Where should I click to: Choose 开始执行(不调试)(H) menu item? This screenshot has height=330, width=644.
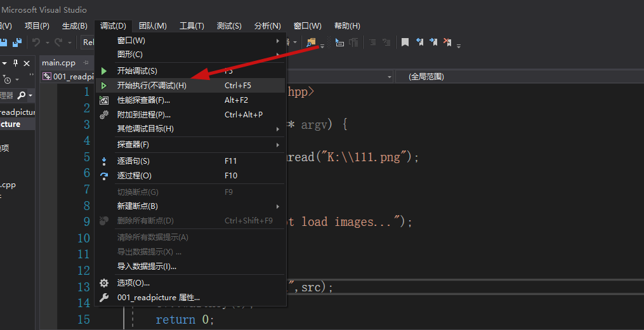coord(190,86)
